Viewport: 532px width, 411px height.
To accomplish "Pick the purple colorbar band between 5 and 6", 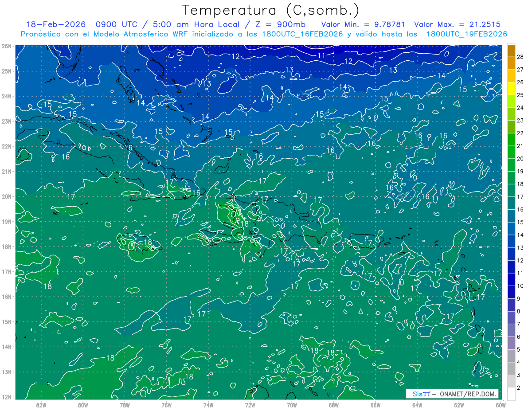I will tap(511, 343).
